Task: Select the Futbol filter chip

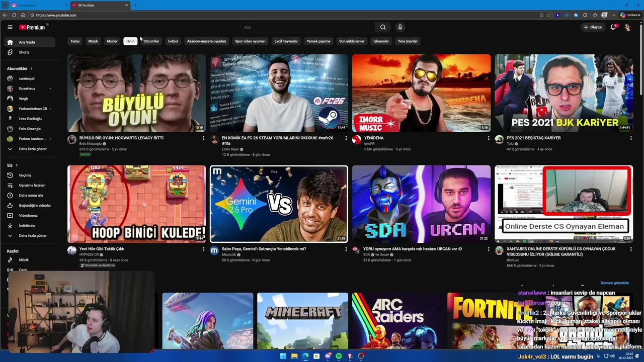Action: tap(173, 41)
